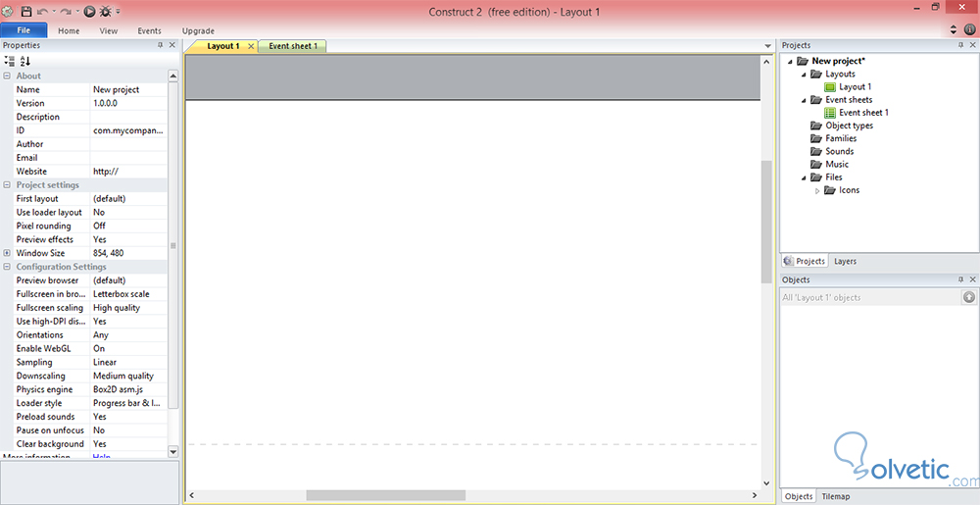Switch to the Event sheet 1 tab

(x=293, y=46)
